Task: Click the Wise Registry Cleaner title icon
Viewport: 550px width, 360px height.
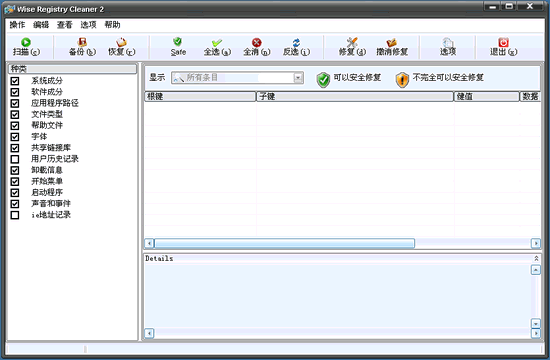Action: [9, 9]
